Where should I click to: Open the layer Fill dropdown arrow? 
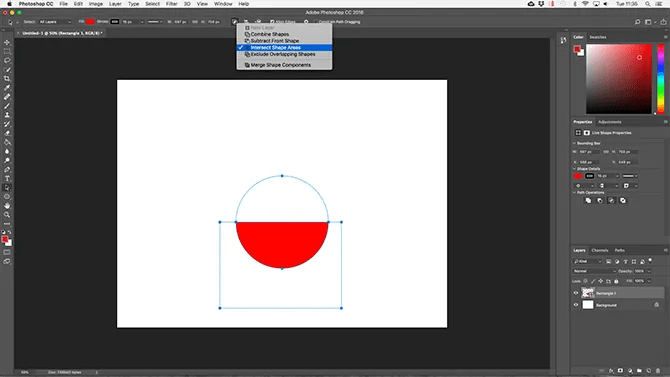pyautogui.click(x=649, y=281)
